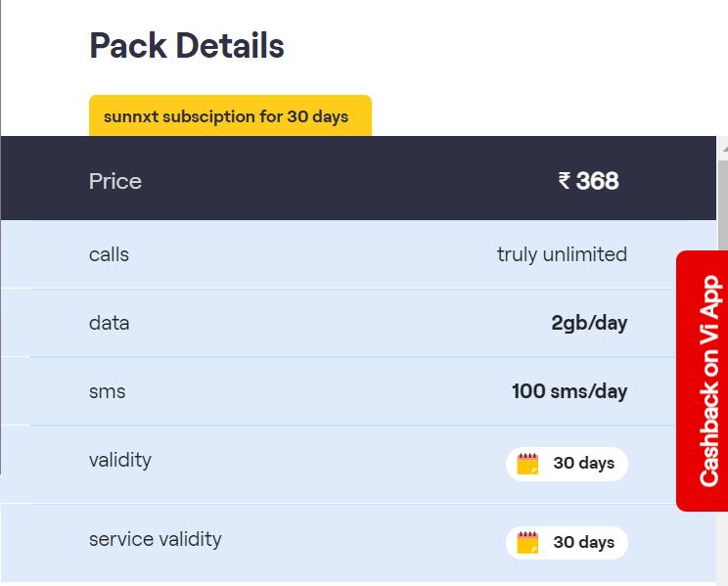Click the 30 days text in validity row
Viewport: 728px width, 586px height.
583,464
